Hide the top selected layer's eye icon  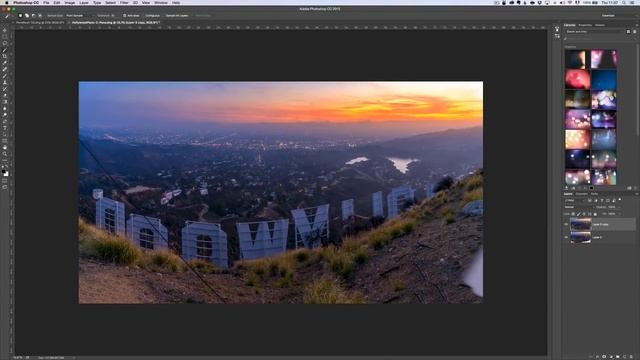tap(566, 224)
